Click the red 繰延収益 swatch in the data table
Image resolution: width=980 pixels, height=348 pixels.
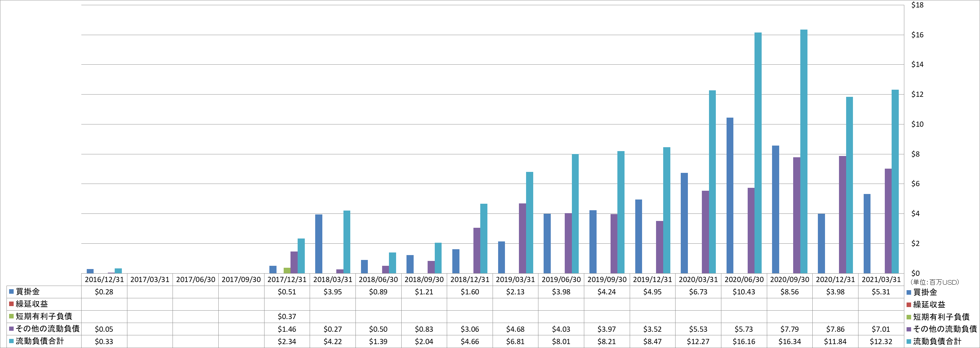[x=11, y=303]
